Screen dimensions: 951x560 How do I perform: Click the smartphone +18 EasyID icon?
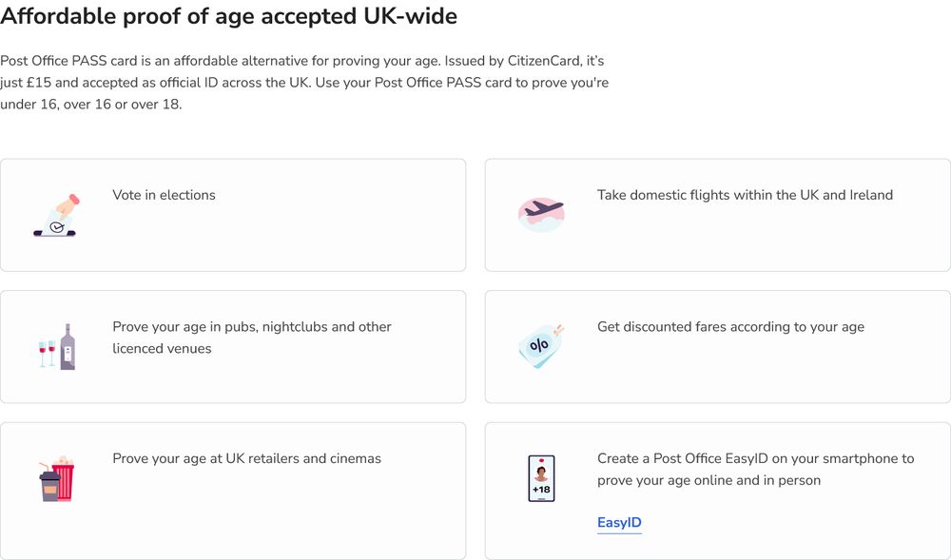(541, 478)
